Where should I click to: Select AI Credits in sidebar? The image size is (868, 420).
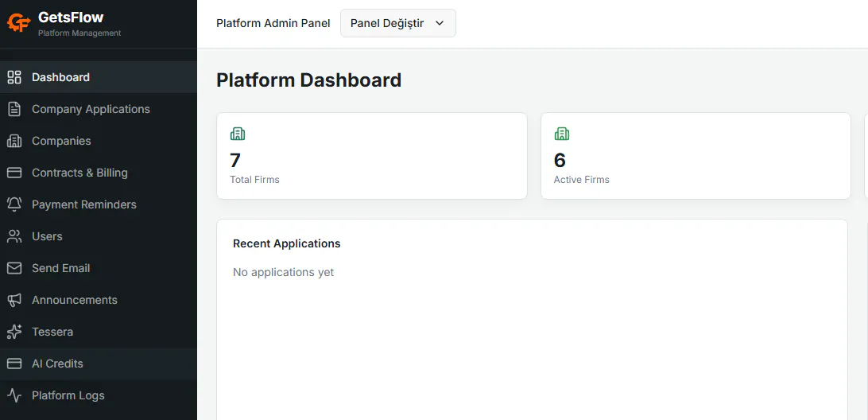pyautogui.click(x=99, y=364)
